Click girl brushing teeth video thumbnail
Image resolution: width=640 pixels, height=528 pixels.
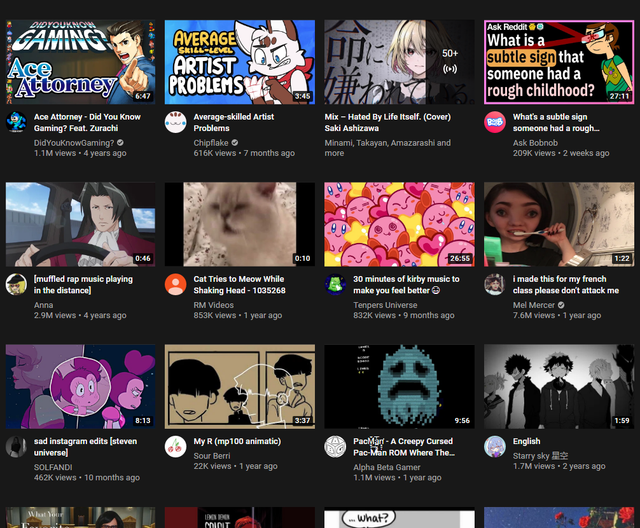point(559,224)
